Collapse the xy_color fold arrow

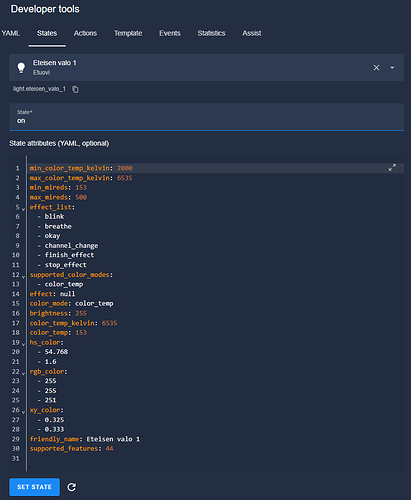[x=23, y=412]
